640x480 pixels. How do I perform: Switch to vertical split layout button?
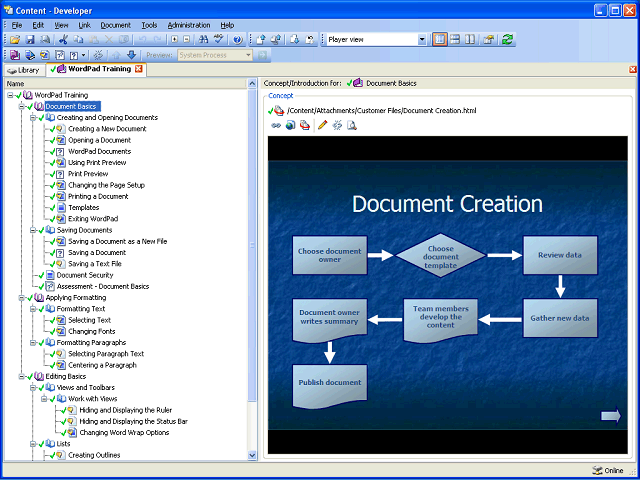(x=470, y=40)
